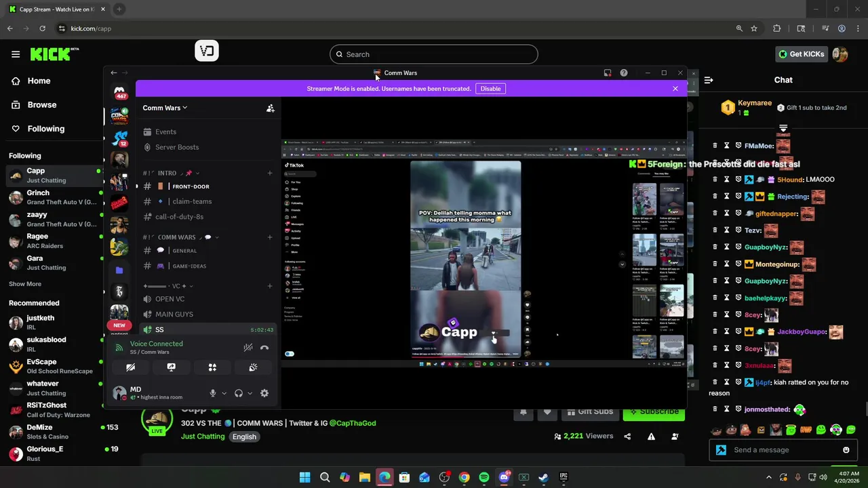Open the claim-teams channel
The width and height of the screenshot is (868, 488).
tap(207, 201)
